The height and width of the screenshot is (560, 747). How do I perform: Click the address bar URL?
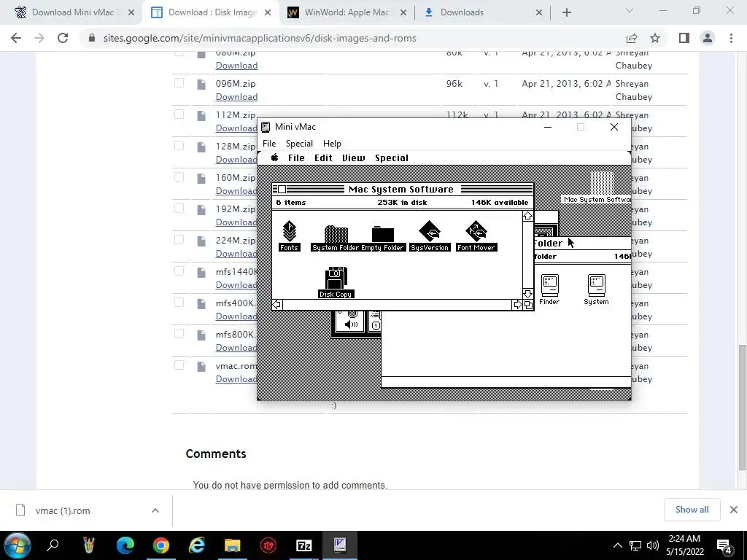point(260,38)
